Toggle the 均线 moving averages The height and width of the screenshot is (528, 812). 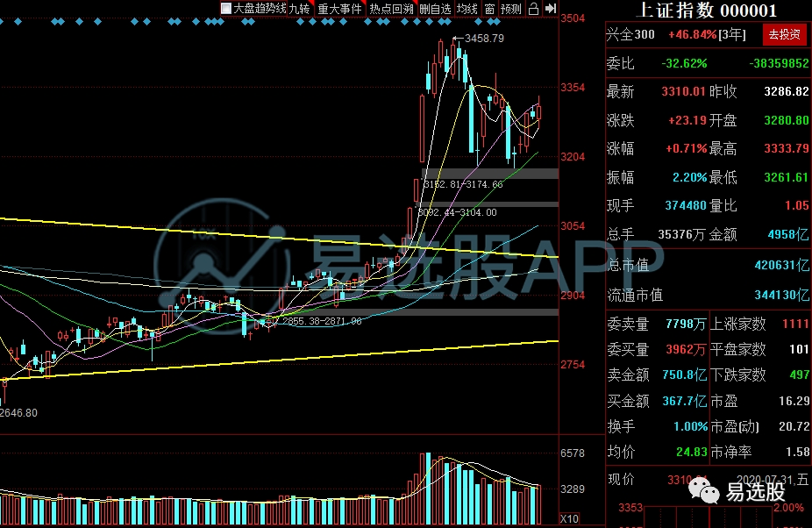(467, 9)
